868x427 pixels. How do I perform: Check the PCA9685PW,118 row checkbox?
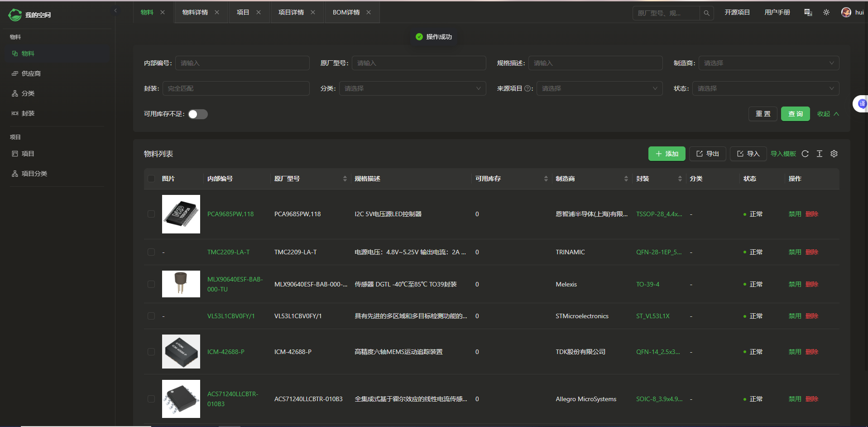pos(151,214)
